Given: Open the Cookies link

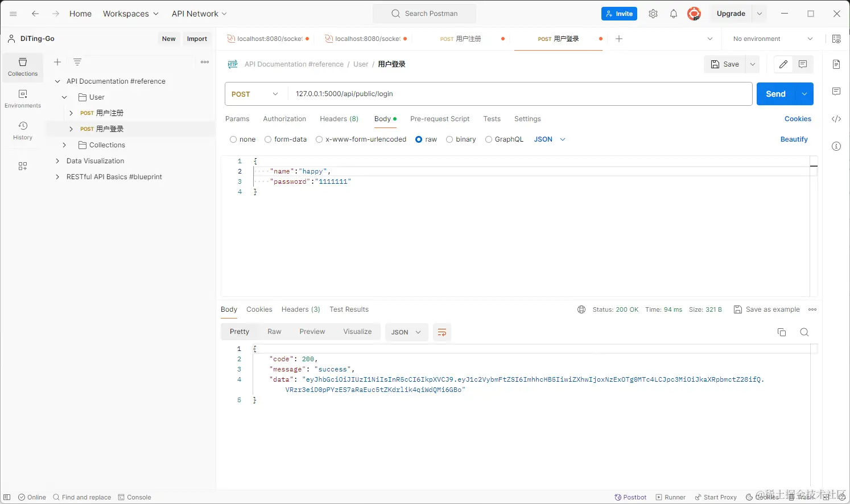Looking at the screenshot, I should click(x=798, y=119).
